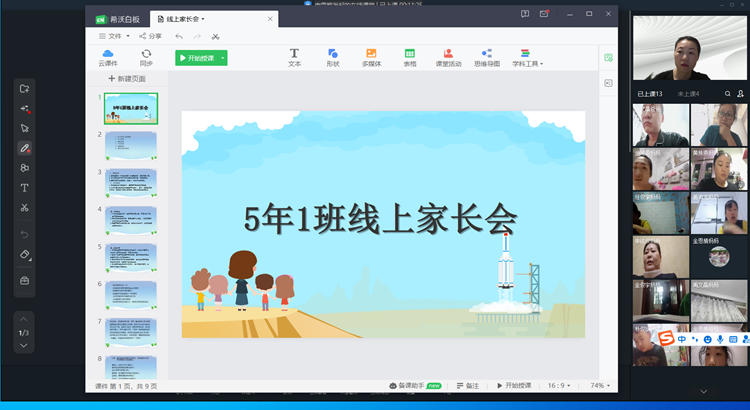The height and width of the screenshot is (410, 750).
Task: Toggle Sogou input Chinese/English mode
Action: 682,340
